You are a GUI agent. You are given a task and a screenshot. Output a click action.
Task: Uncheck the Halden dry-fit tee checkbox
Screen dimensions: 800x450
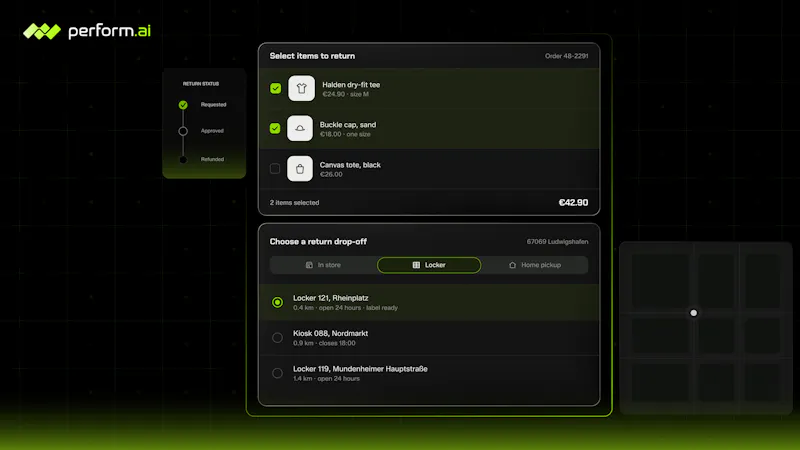(x=276, y=88)
